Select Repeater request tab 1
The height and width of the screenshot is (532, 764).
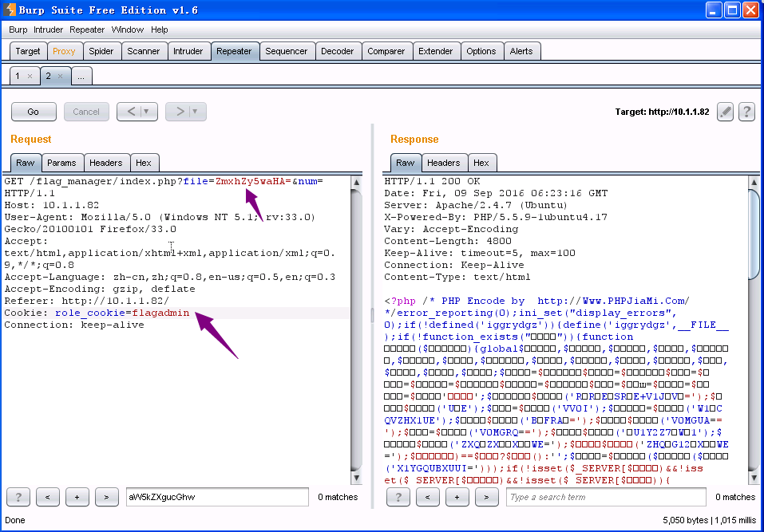(x=18, y=76)
